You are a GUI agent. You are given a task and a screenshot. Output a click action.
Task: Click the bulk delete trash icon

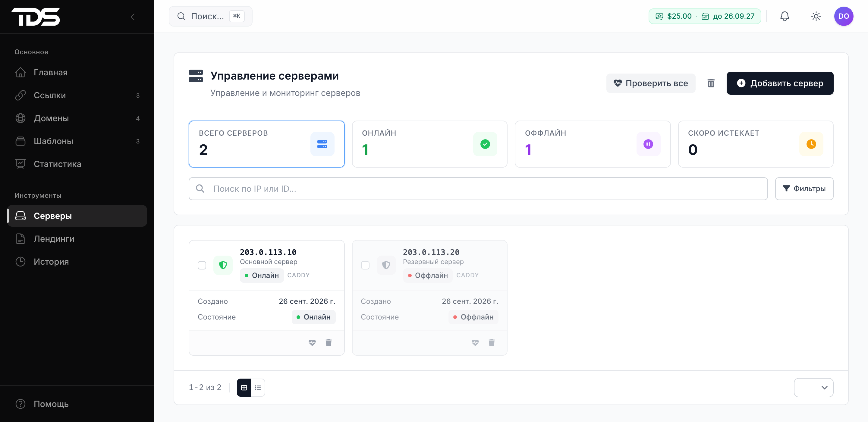pos(711,83)
